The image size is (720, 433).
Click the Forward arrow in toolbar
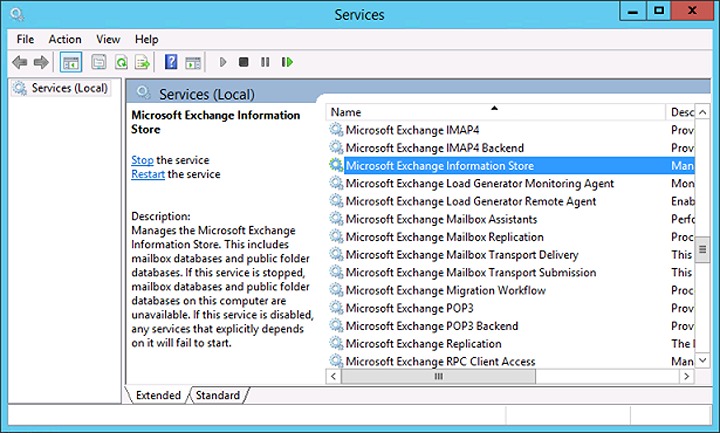point(41,62)
